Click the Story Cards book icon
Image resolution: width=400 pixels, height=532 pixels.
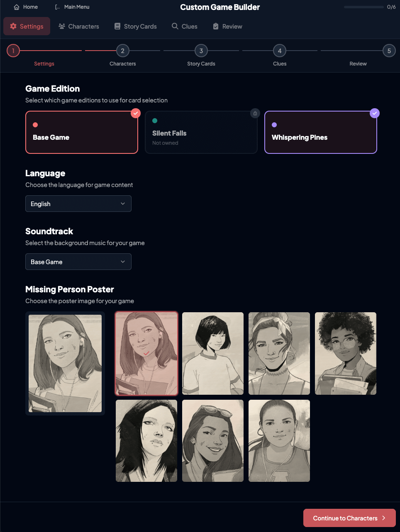117,26
